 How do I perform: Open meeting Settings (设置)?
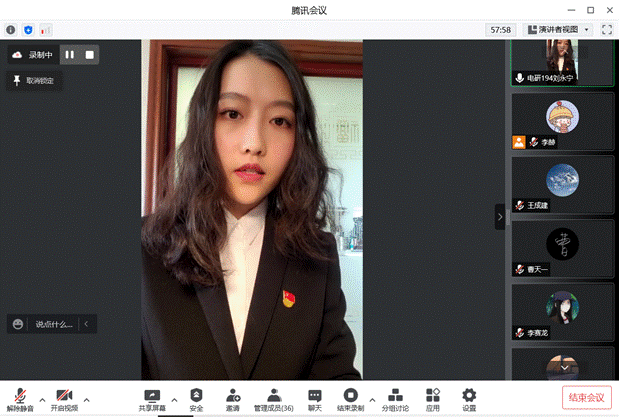(x=469, y=397)
